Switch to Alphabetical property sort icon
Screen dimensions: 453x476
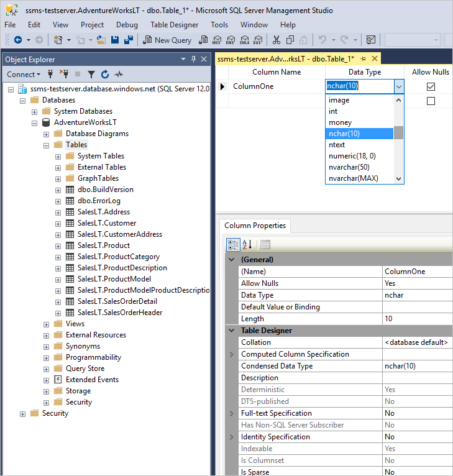point(247,245)
